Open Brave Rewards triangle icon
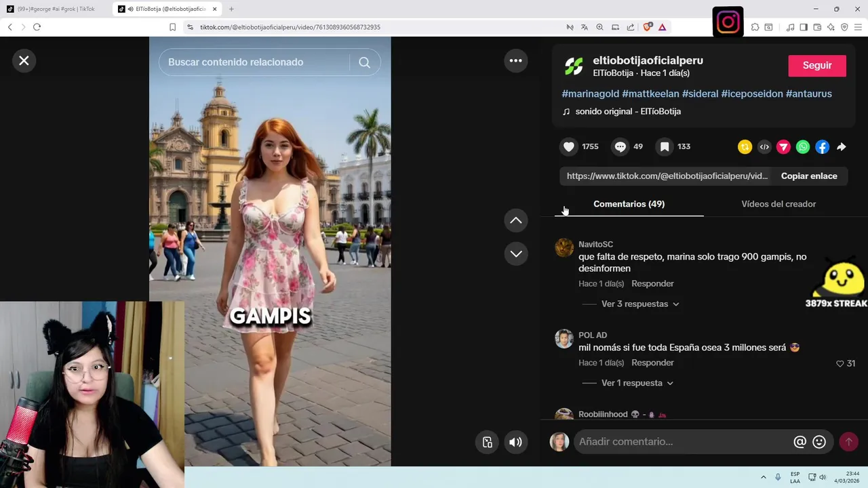Screen dimensions: 868x488 point(662,27)
